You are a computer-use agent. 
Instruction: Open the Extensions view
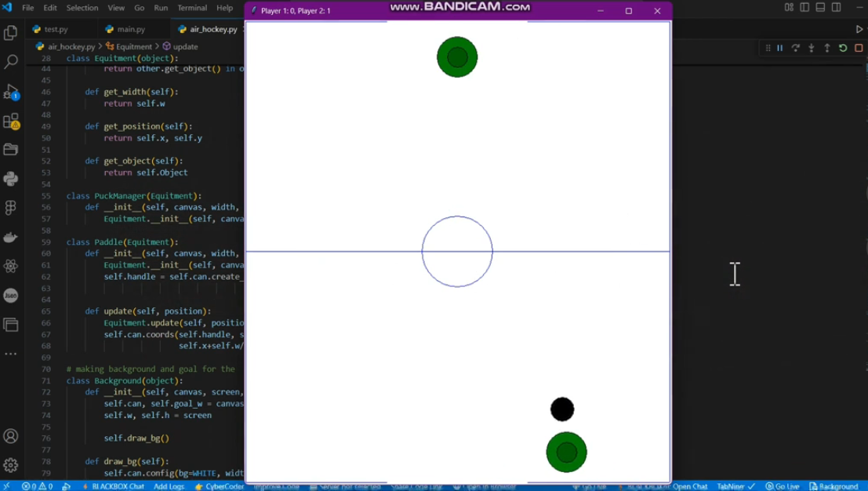[x=11, y=121]
